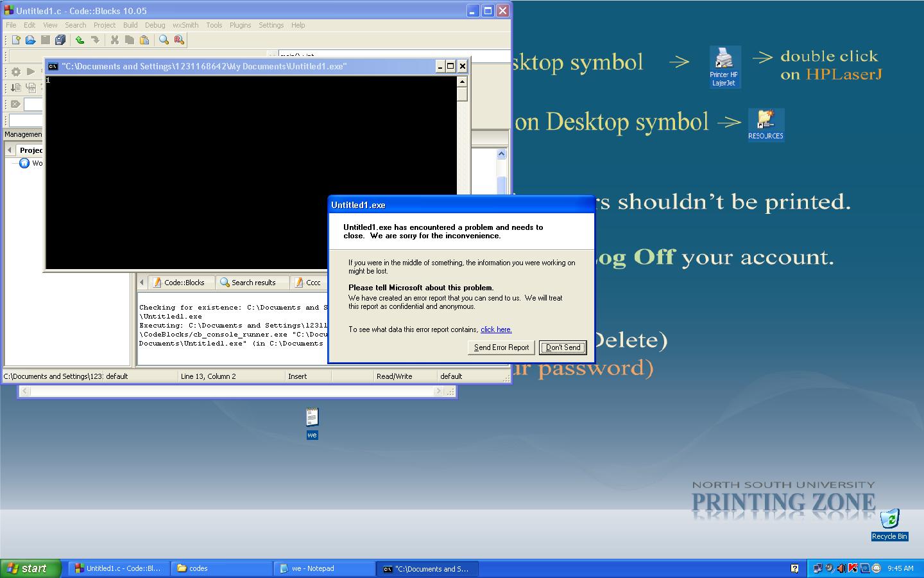The width and height of the screenshot is (924, 578).
Task: Open the 'click here' error report link
Action: [496, 329]
